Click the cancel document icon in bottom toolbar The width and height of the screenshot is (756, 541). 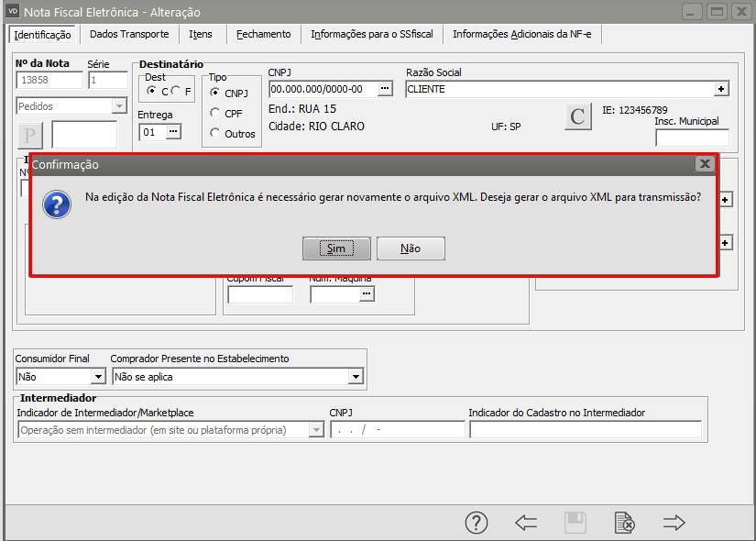pyautogui.click(x=624, y=523)
